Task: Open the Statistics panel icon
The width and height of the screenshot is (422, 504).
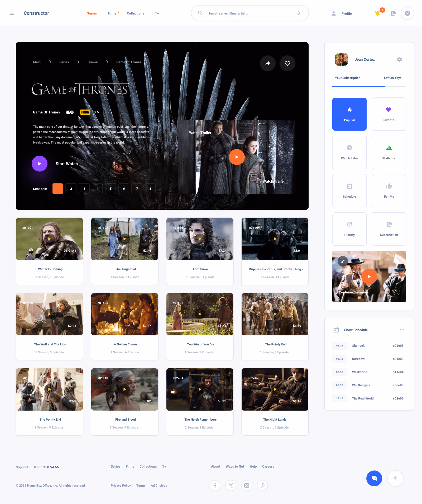Action: click(389, 152)
